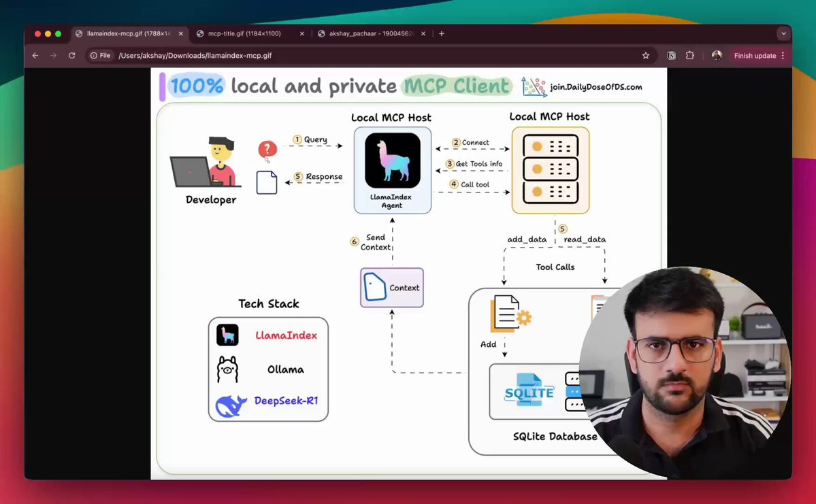Viewport: 816px width, 504px height.
Task: Click the DailyDoseOfDS chart logo
Action: [x=534, y=87]
